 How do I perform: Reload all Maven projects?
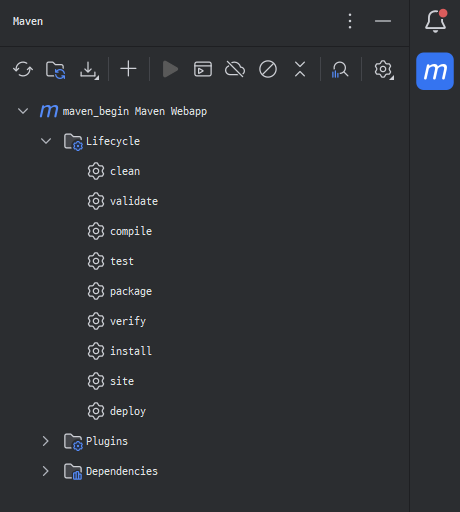tap(23, 70)
